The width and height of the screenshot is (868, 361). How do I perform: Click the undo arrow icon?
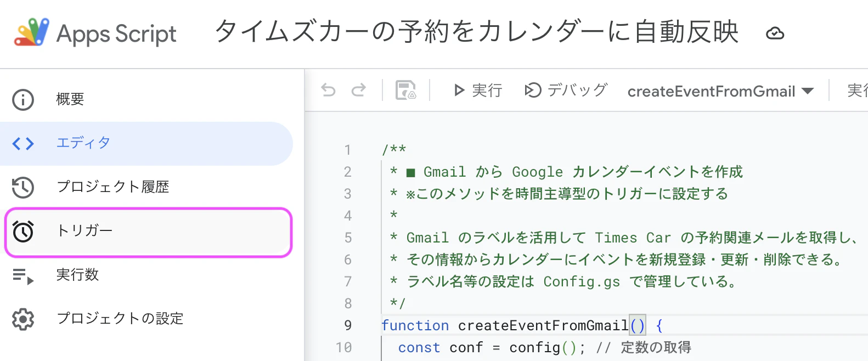click(x=328, y=90)
